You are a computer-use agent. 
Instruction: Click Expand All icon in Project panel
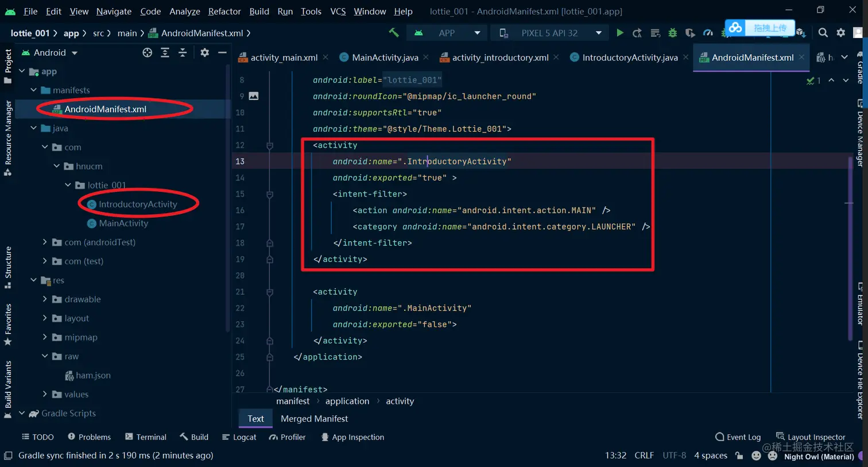pyautogui.click(x=165, y=52)
